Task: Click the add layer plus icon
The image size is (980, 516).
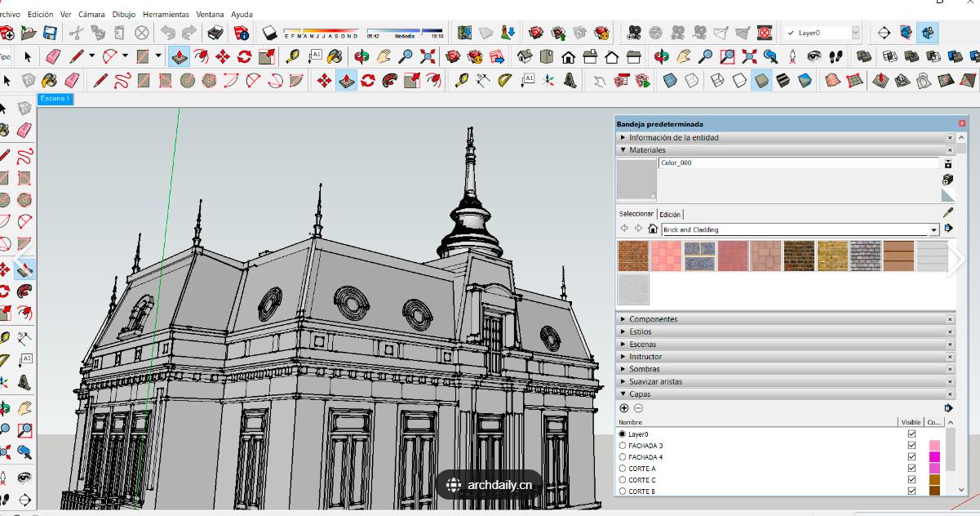Action: point(624,408)
